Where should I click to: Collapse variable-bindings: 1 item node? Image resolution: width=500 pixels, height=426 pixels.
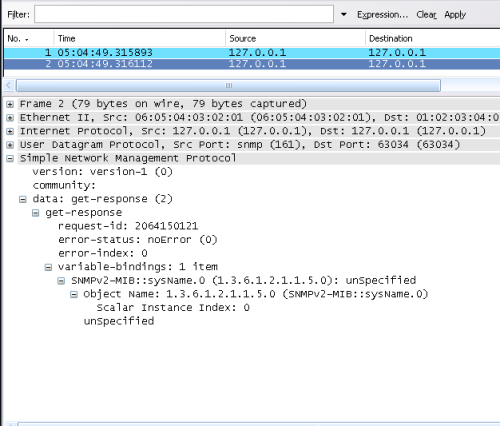point(48,267)
